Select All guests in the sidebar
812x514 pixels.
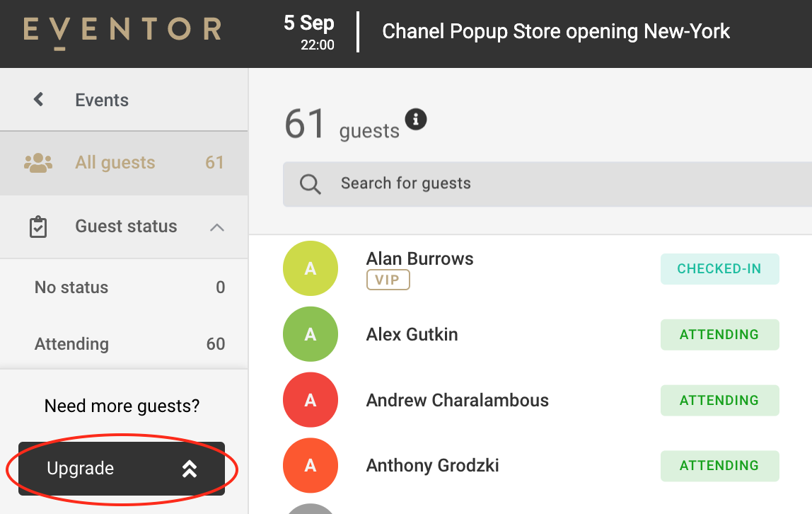[x=124, y=163]
